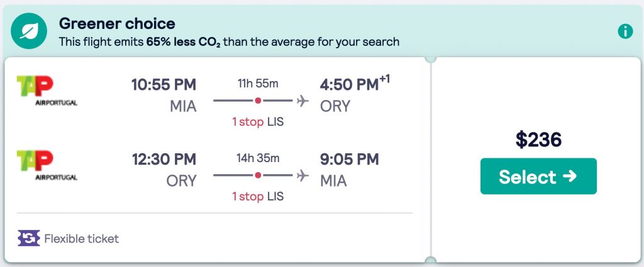Open the info icon on the banner
The height and width of the screenshot is (267, 644).
pos(625,31)
